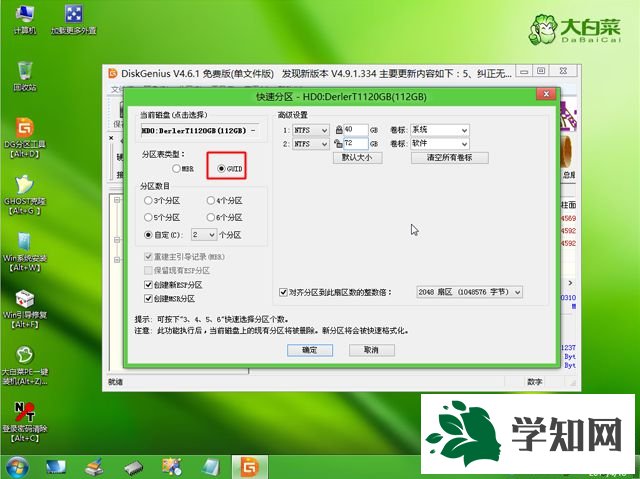Viewport: 640px width, 479px height.
Task: Choose 5 partitions option
Action: click(162, 217)
